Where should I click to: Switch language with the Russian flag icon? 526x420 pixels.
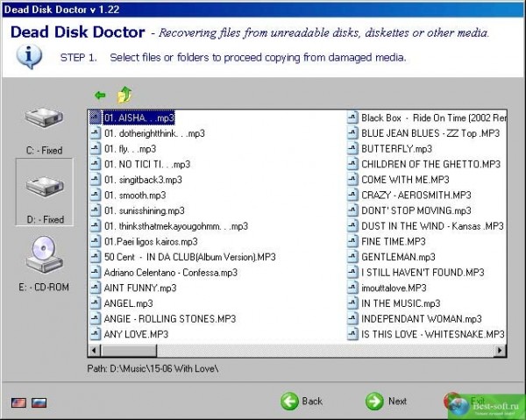pyautogui.click(x=39, y=402)
